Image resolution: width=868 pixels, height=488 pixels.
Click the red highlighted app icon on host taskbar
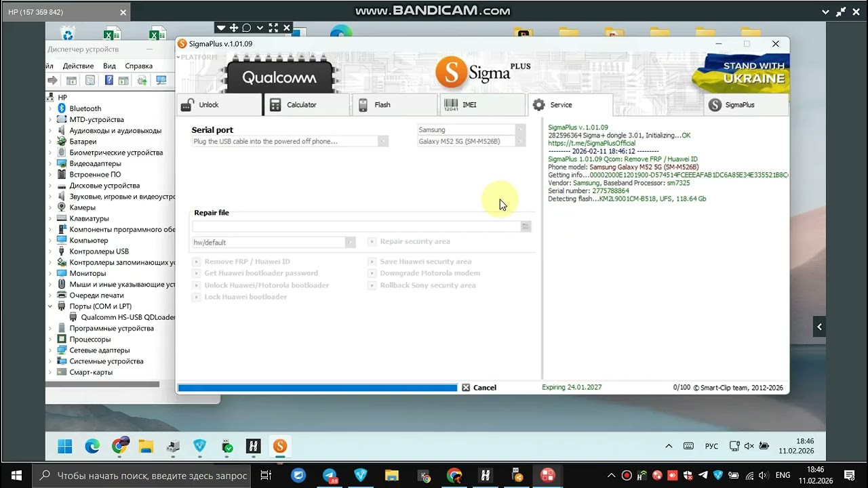click(x=547, y=476)
